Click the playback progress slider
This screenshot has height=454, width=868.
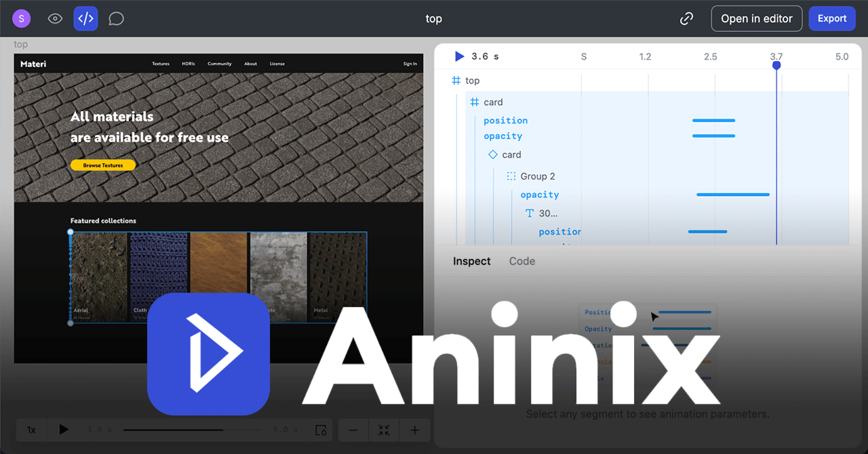192,430
